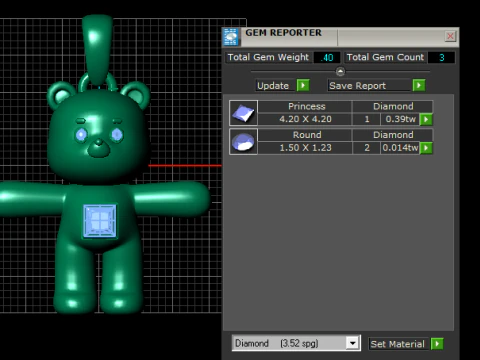The width and height of the screenshot is (480, 360).
Task: Select the Round gem thumbnail
Action: click(243, 142)
